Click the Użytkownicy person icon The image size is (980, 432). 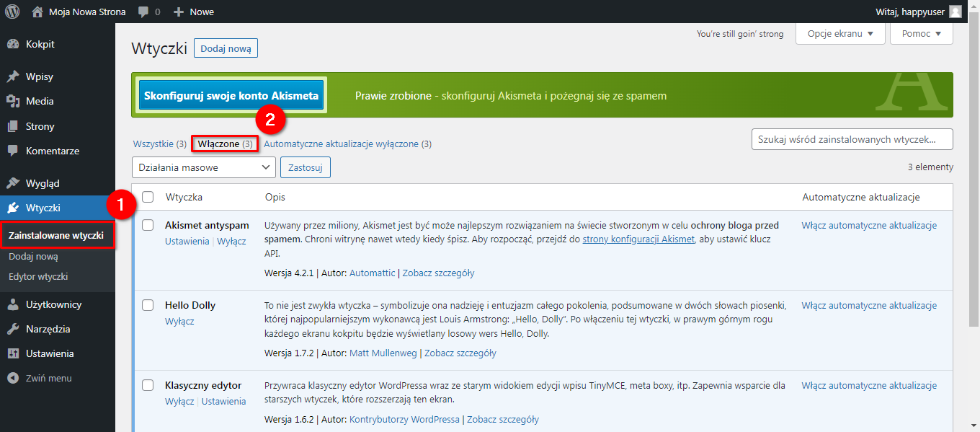(13, 304)
